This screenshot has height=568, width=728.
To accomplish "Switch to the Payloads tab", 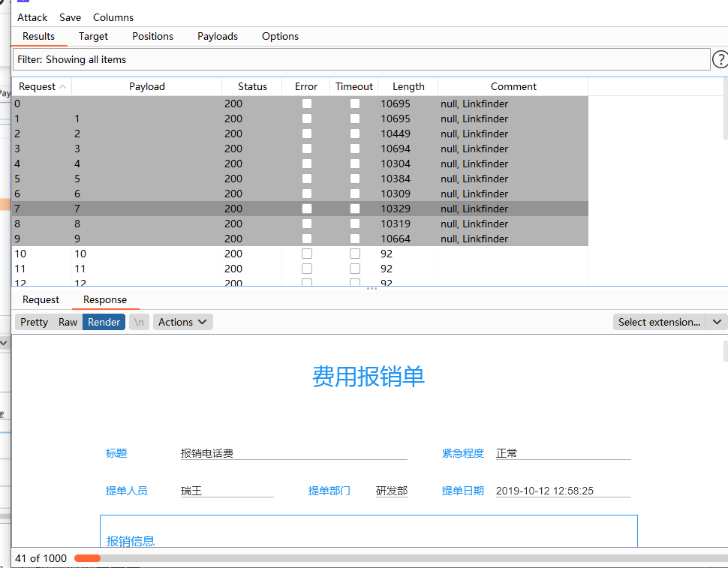I will [218, 36].
